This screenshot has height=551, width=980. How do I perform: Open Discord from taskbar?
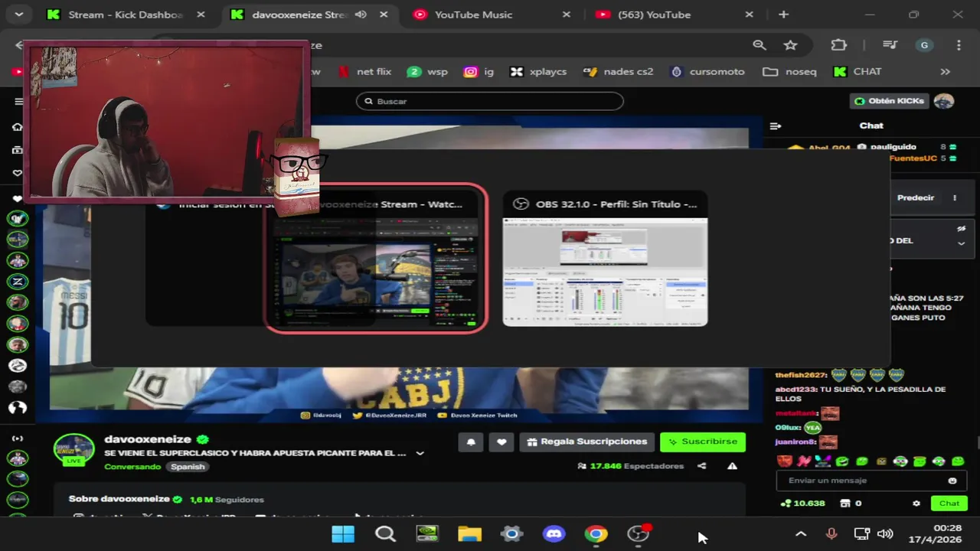click(554, 534)
